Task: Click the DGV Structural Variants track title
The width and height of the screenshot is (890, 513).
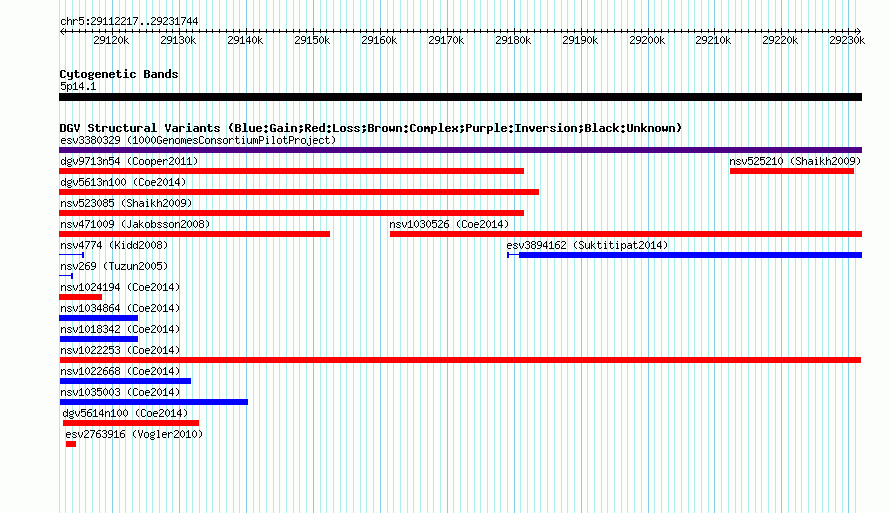Action: [371, 128]
